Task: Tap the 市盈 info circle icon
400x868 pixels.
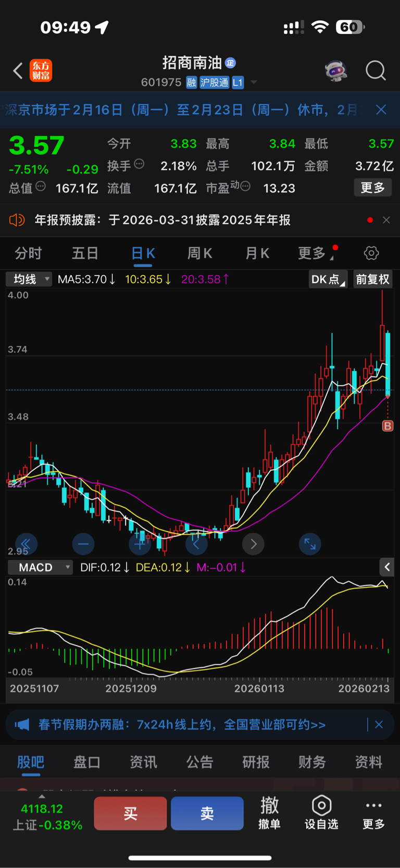Action: pos(245,186)
